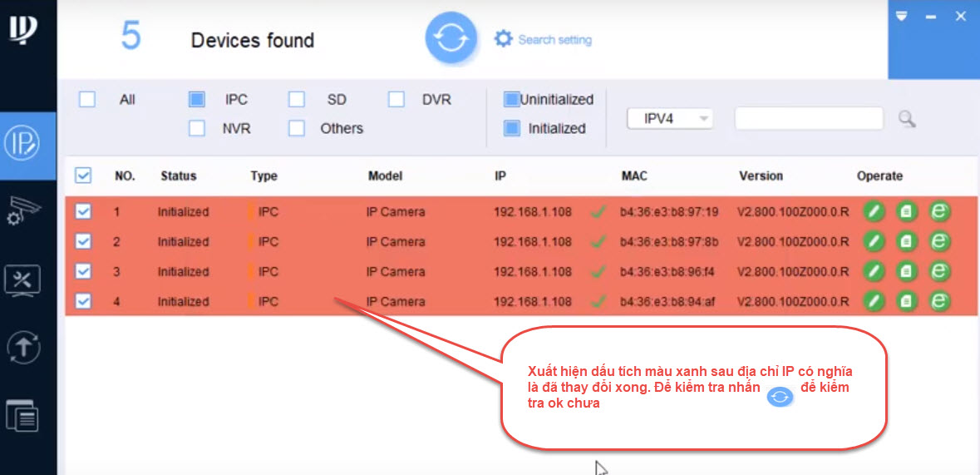Open details for device b4:36:e3:b8:97:8b
Screen dimensions: 980x475
(x=906, y=241)
